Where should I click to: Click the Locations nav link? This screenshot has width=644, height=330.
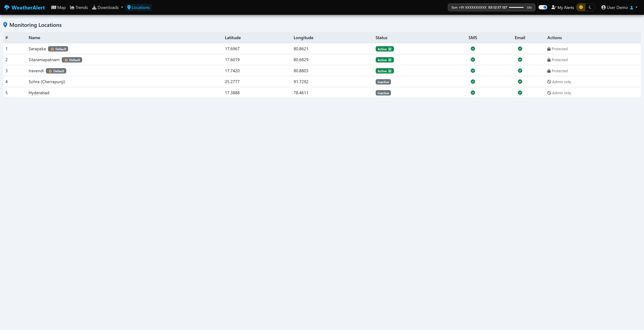138,8
